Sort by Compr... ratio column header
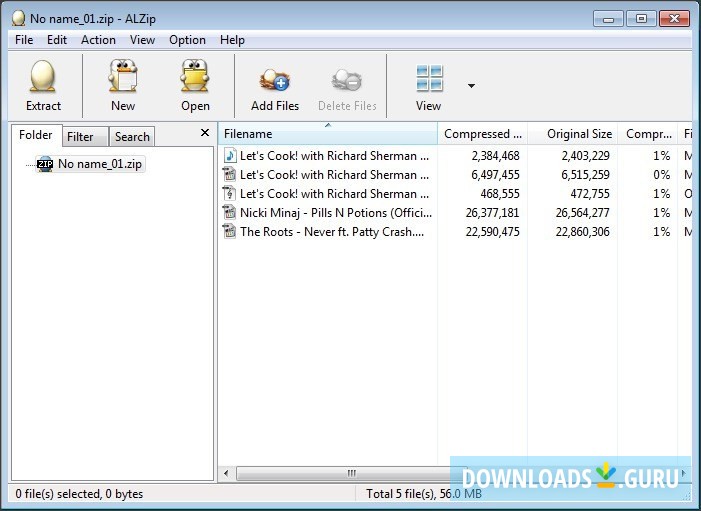 (648, 134)
